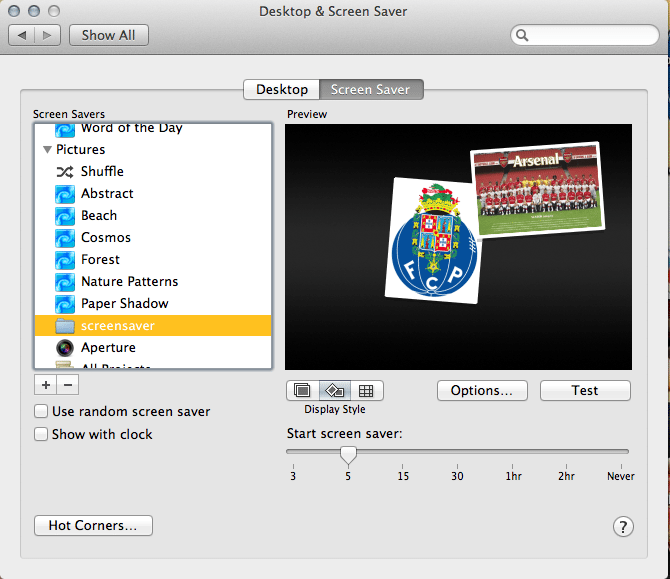This screenshot has width=670, height=579.
Task: Switch to the Desktop tab
Action: (x=282, y=89)
